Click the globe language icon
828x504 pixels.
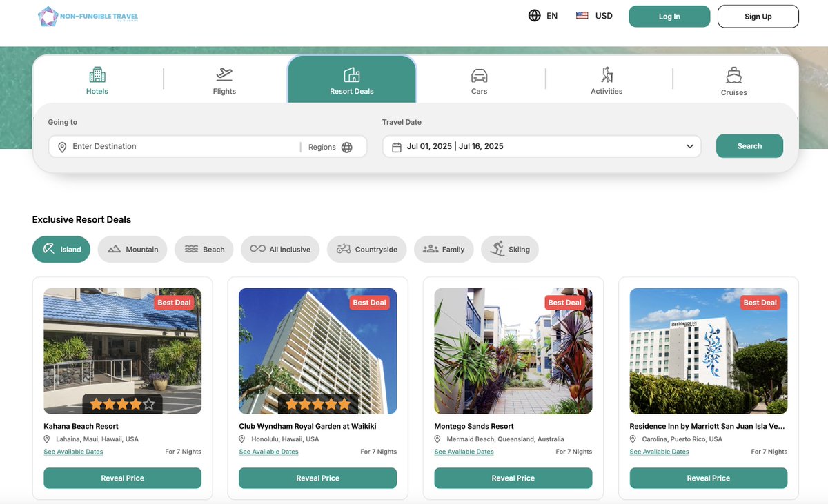[x=534, y=16]
